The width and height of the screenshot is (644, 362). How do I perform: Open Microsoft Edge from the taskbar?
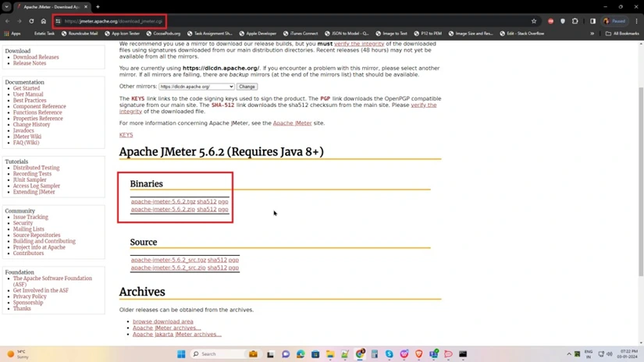(x=301, y=353)
